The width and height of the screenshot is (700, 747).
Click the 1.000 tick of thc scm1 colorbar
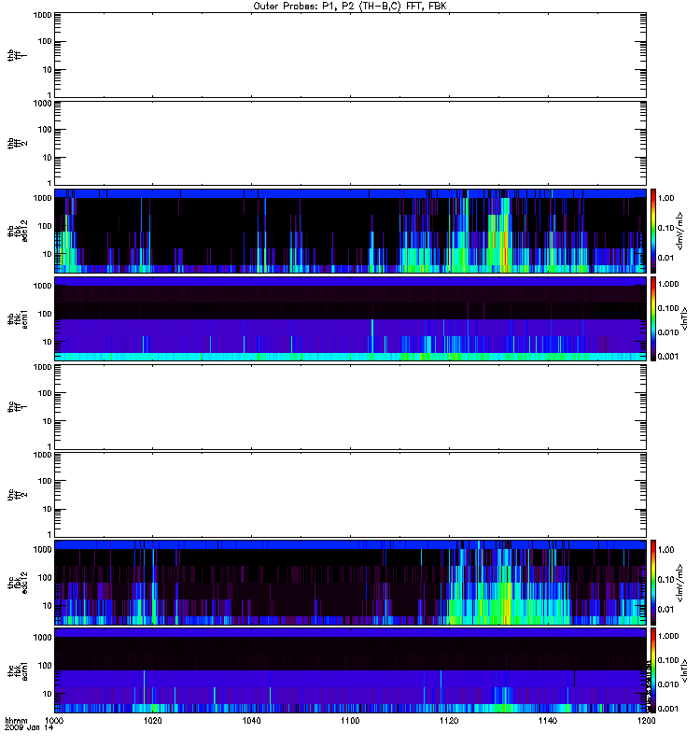click(x=668, y=636)
